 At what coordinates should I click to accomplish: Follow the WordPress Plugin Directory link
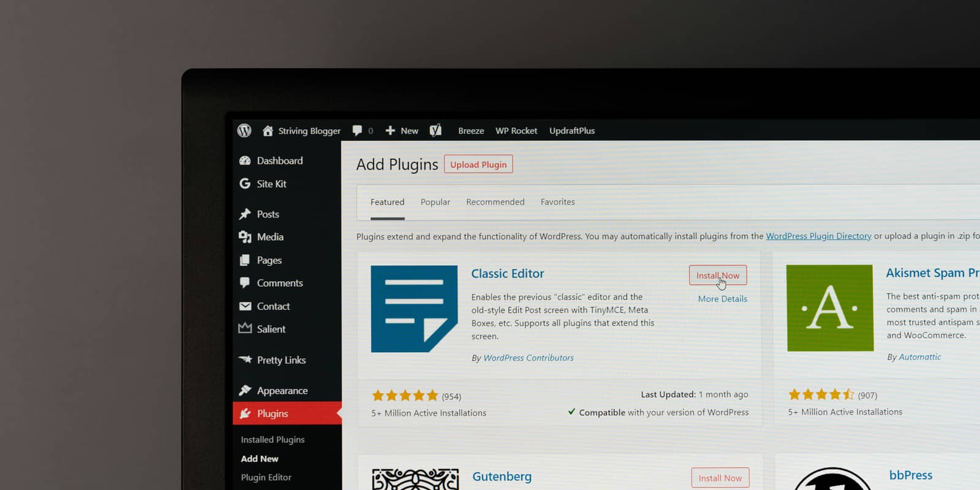(x=818, y=236)
